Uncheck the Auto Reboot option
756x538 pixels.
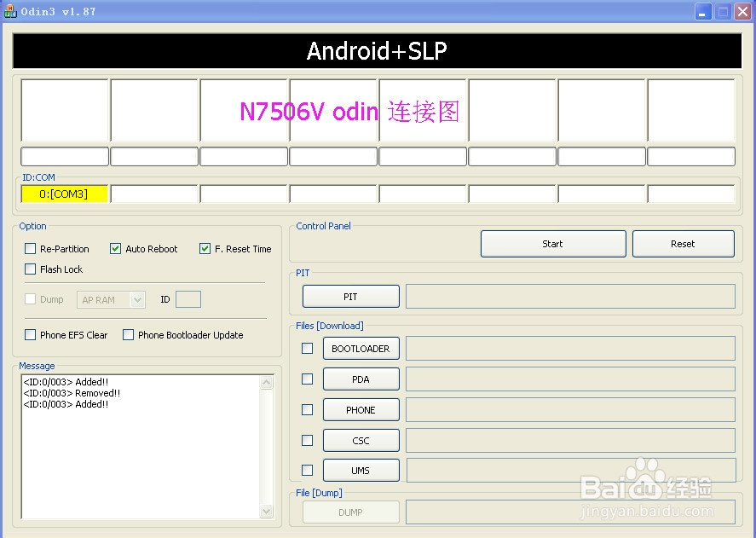pyautogui.click(x=115, y=248)
